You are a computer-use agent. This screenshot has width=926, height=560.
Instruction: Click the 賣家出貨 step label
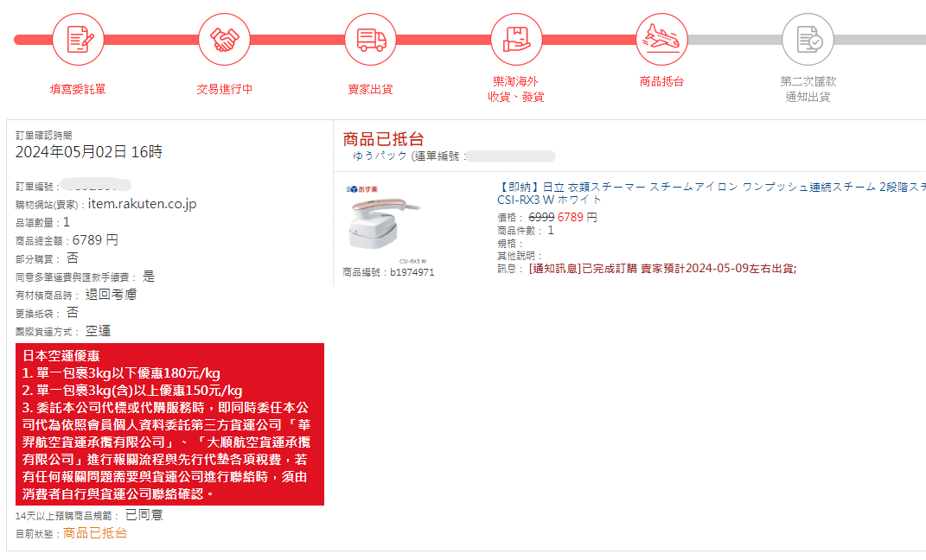(370, 89)
